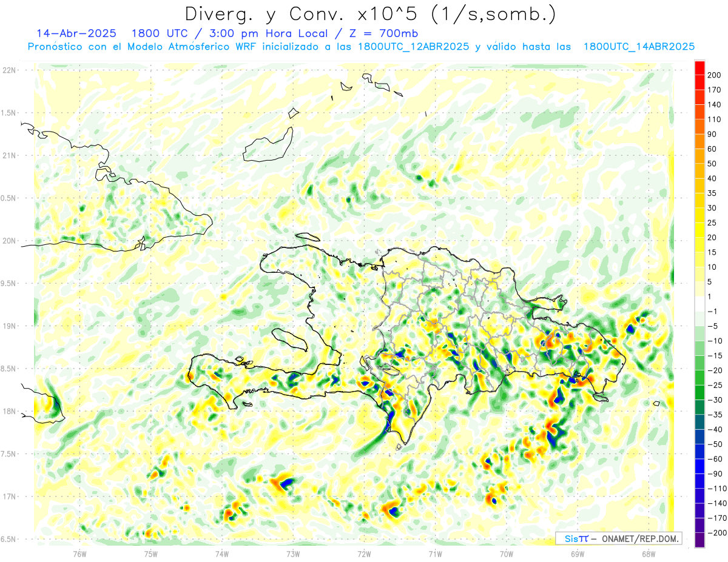Click the positive 140 color bar value
728x562 pixels.
715,105
